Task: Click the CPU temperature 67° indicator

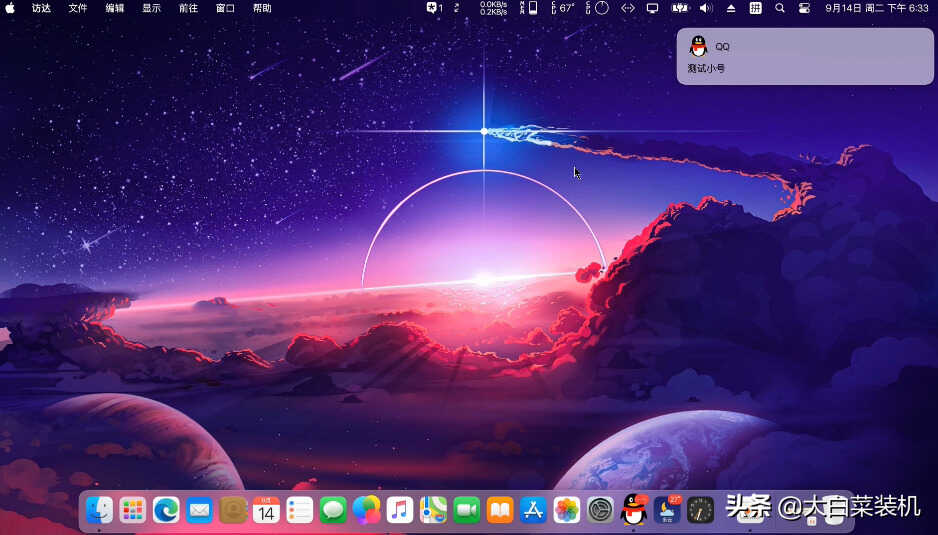Action: (562, 8)
